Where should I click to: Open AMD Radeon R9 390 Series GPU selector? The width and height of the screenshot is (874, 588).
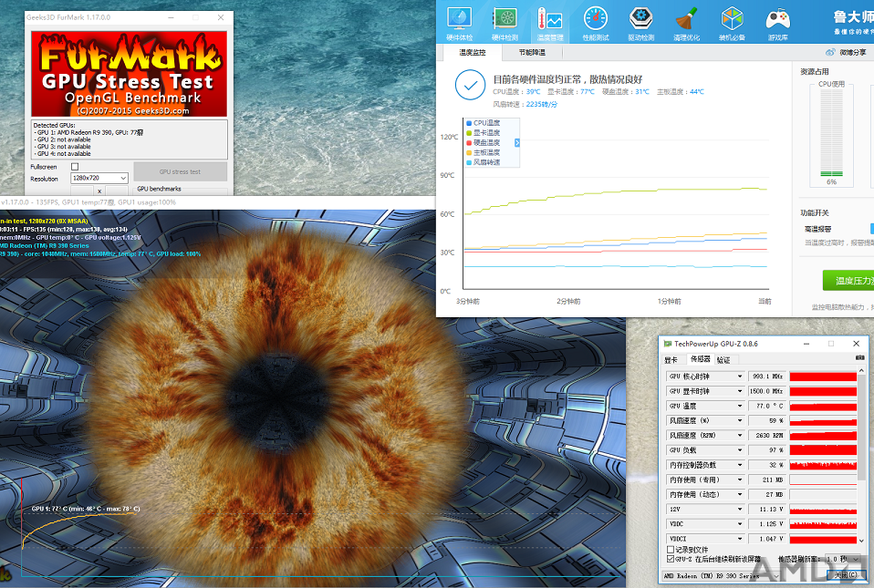[x=721, y=576]
